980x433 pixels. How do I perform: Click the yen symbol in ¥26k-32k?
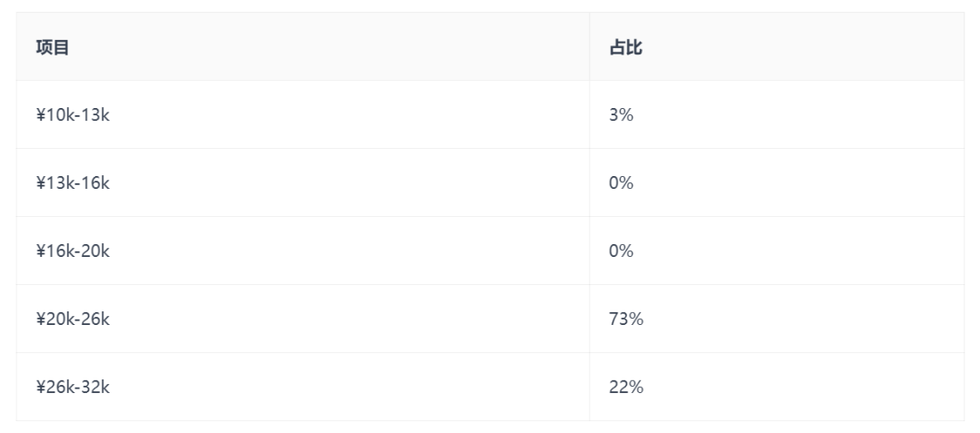41,388
